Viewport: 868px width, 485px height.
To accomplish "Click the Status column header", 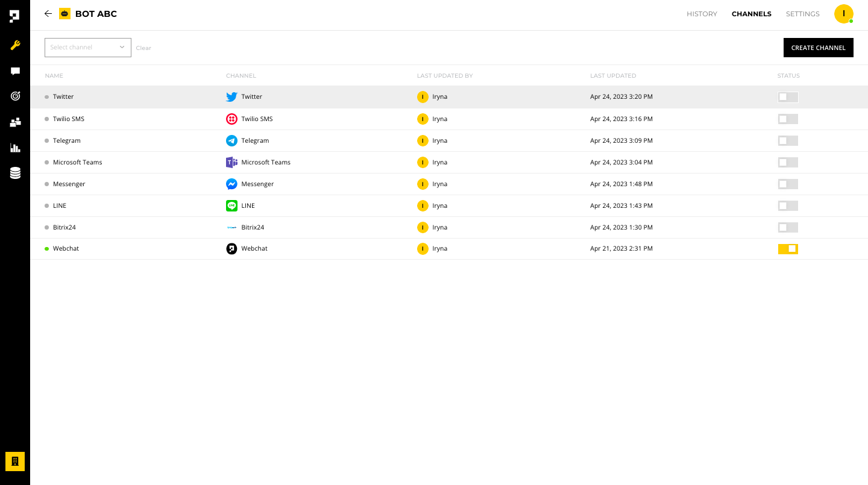I will [788, 76].
